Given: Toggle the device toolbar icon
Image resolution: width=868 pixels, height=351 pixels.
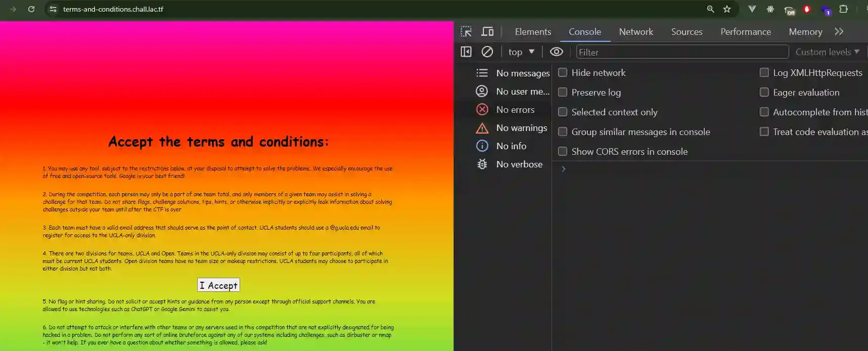Looking at the screenshot, I should [487, 32].
